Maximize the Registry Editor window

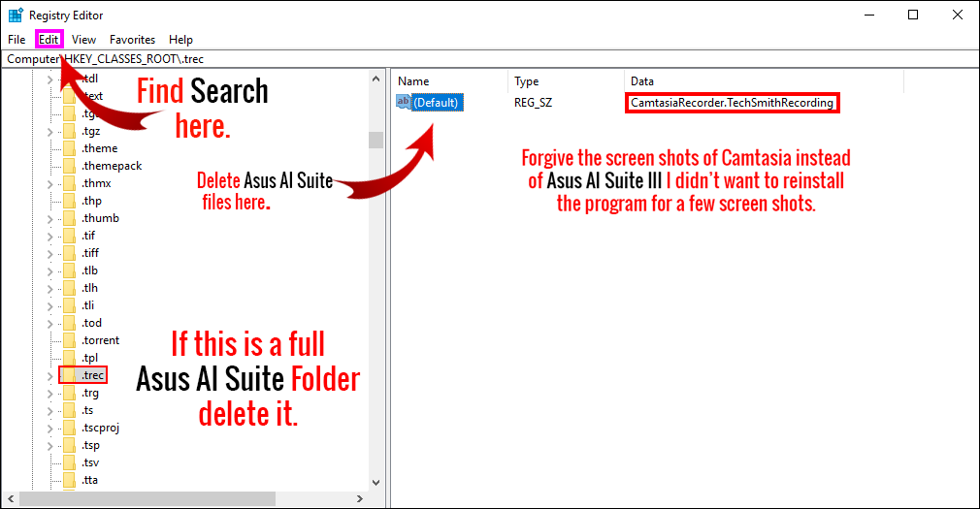pos(913,15)
